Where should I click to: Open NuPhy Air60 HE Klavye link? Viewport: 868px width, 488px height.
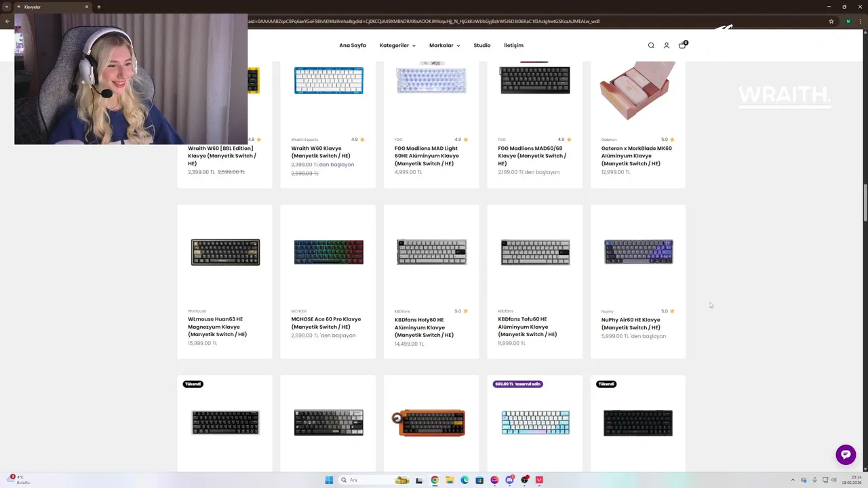pyautogui.click(x=631, y=323)
